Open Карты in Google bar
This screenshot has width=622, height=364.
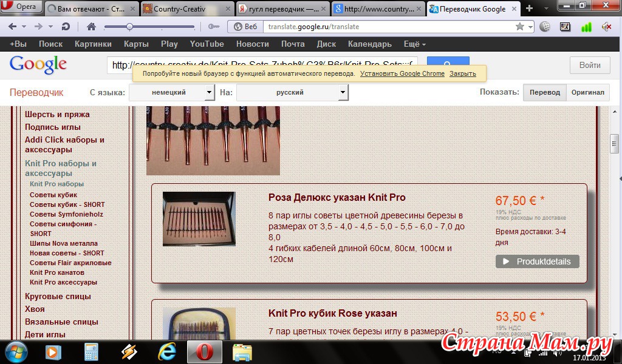pos(136,44)
